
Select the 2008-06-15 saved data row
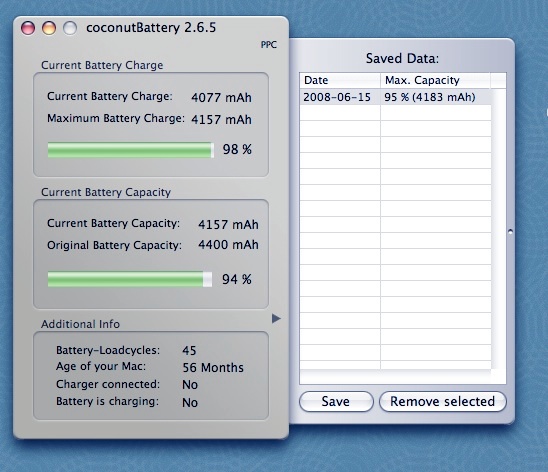(x=395, y=97)
